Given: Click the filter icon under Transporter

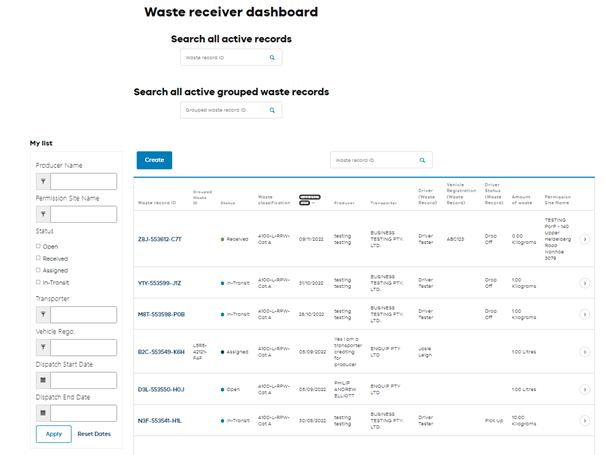Looking at the screenshot, I should 43,315.
